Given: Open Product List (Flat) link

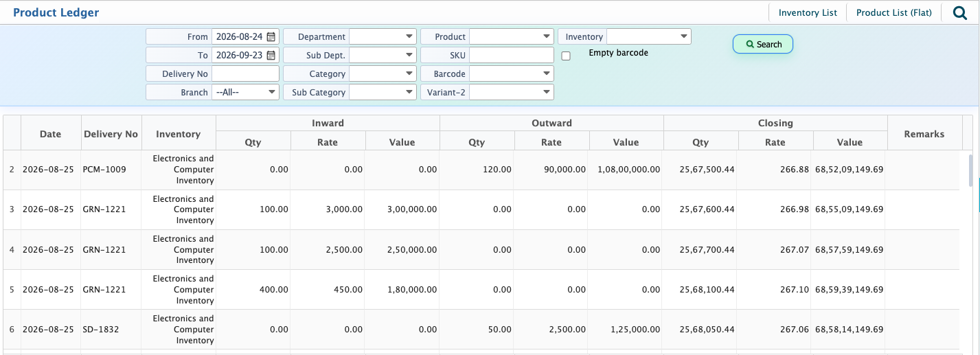Looking at the screenshot, I should 894,12.
